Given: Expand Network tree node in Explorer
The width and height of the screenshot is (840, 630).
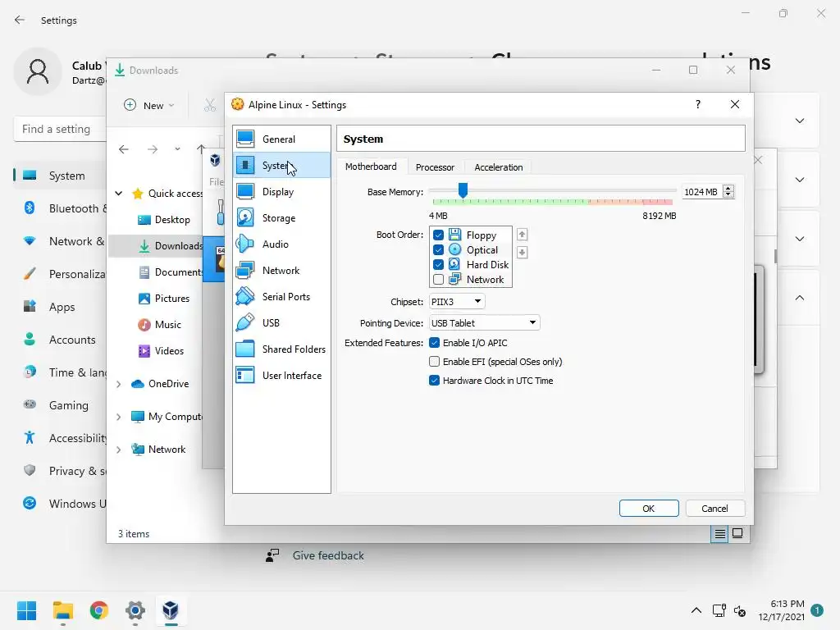Looking at the screenshot, I should [x=119, y=450].
